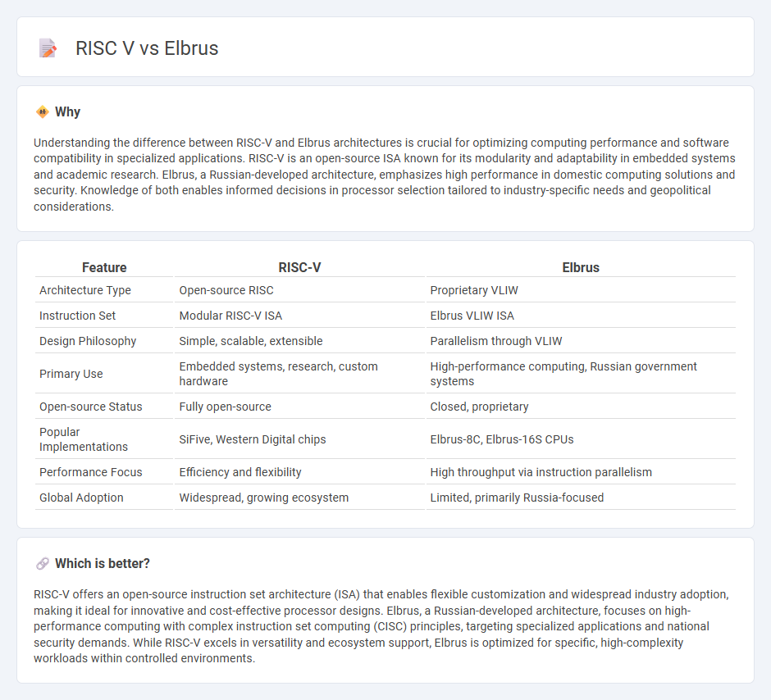
Task: Click the document pencil icon beside the title
Action: coord(48,48)
